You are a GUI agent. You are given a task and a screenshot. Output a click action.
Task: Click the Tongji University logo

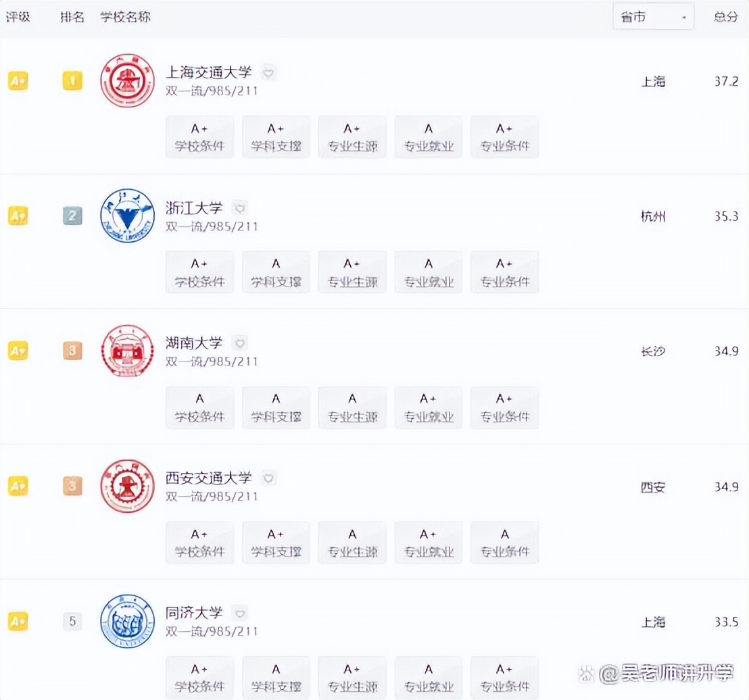pos(126,622)
